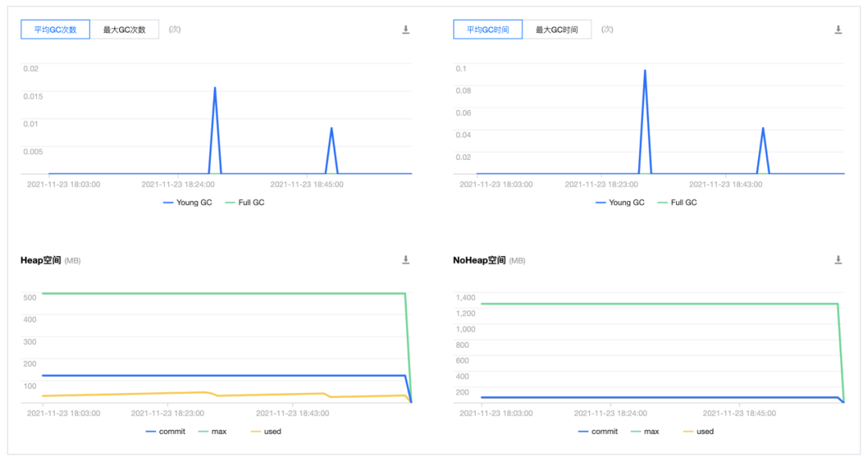
Task: Click the tallest GC time peak
Action: (x=645, y=71)
